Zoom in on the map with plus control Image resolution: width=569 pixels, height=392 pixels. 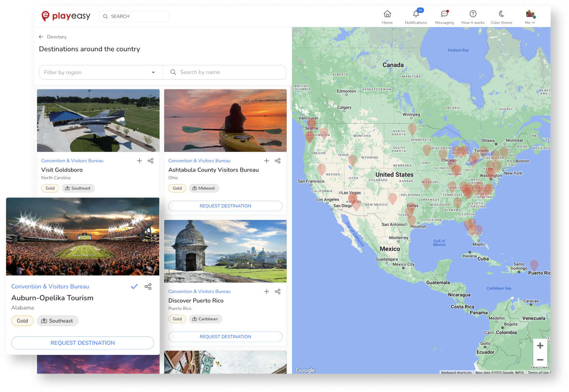[x=540, y=345]
